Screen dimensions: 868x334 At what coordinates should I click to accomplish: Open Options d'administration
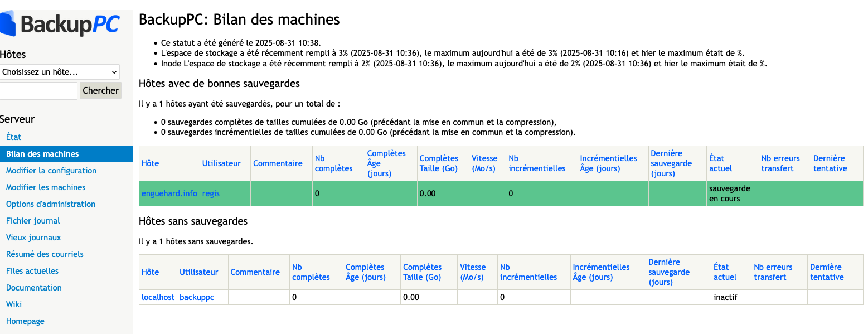(x=51, y=204)
